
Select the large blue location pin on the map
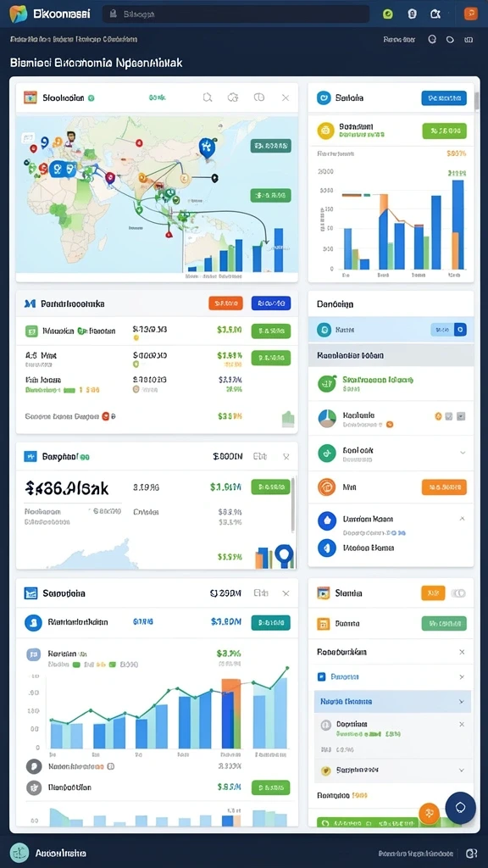(207, 147)
